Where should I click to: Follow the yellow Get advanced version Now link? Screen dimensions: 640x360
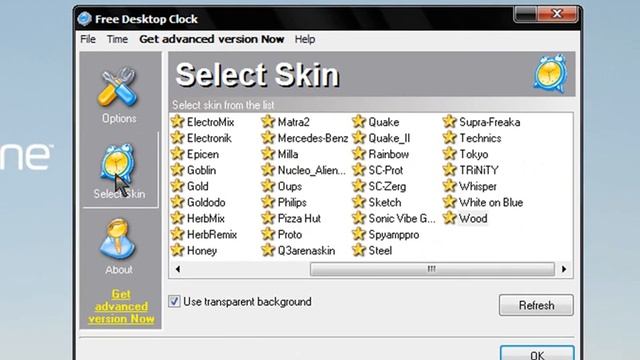click(x=121, y=307)
